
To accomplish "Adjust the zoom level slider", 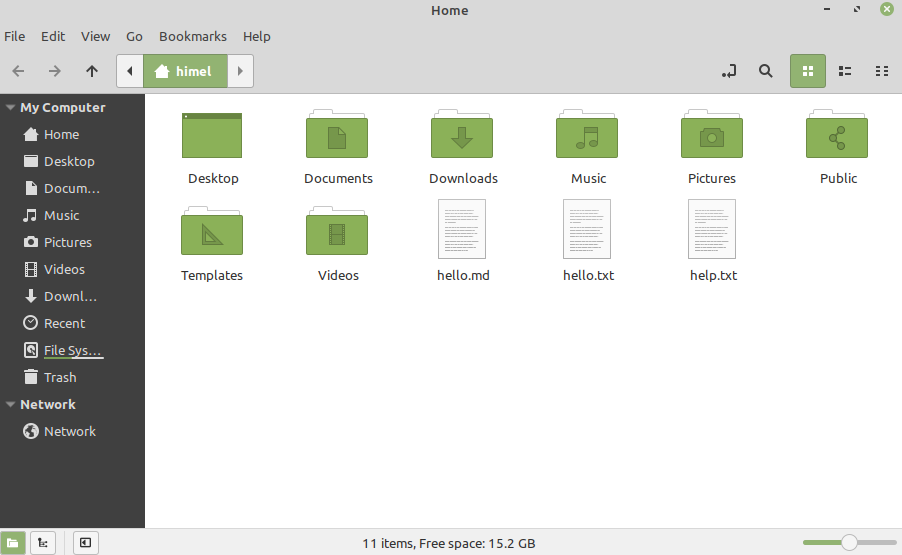I will [850, 542].
